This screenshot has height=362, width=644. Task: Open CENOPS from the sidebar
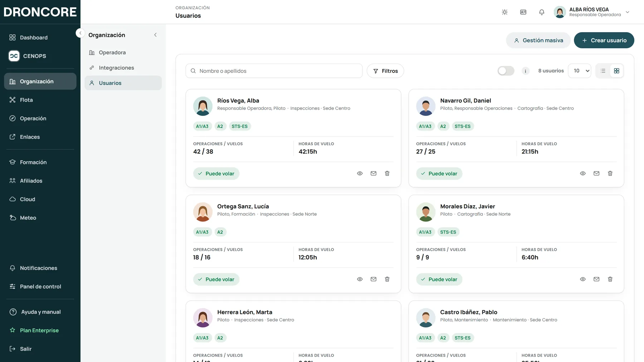tap(40, 56)
